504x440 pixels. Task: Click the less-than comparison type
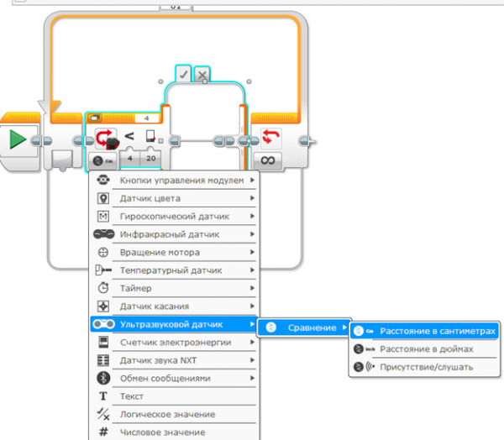[129, 136]
